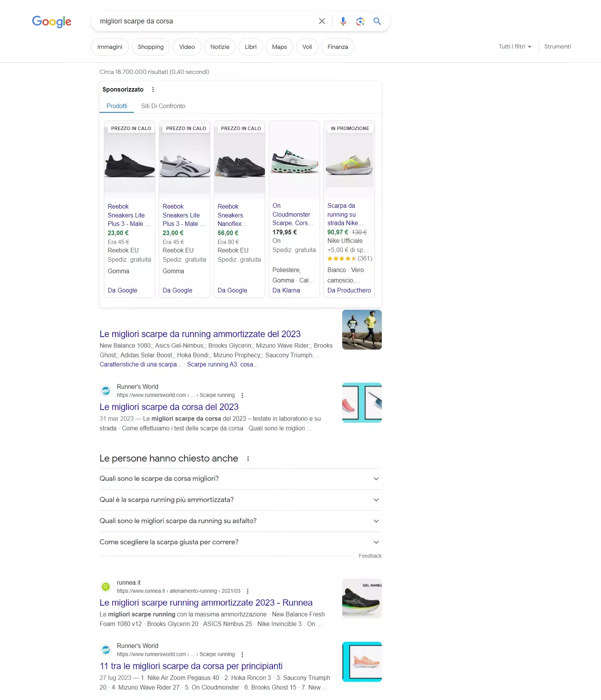Viewport: 601px width, 700px height.
Task: Open more options next to 'Le persone hanno chiesto anche'
Action: [248, 459]
